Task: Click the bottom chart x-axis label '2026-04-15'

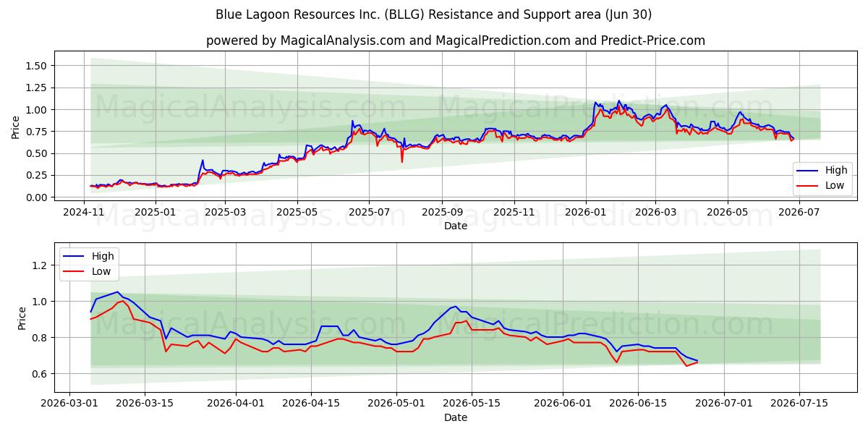Action: (x=312, y=404)
